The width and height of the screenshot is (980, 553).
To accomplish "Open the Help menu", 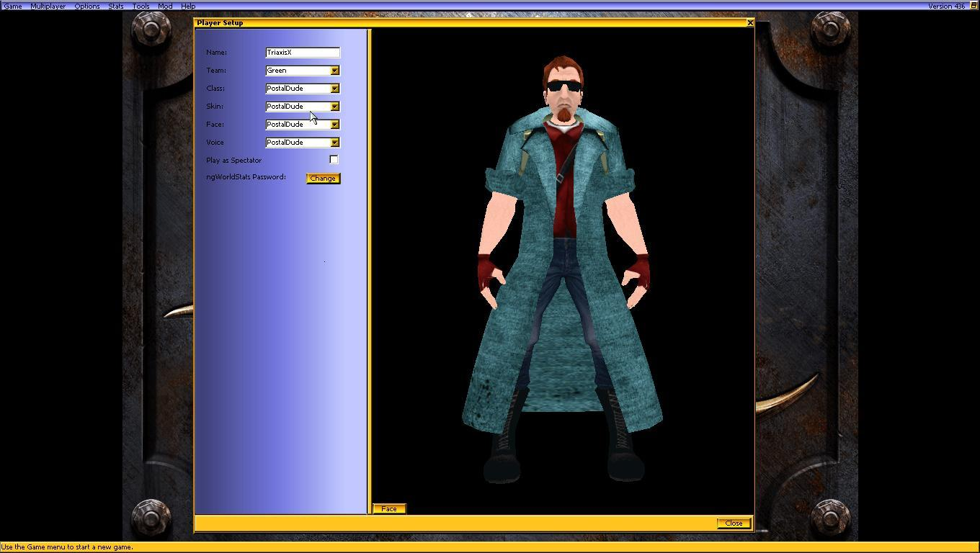I will (x=187, y=6).
